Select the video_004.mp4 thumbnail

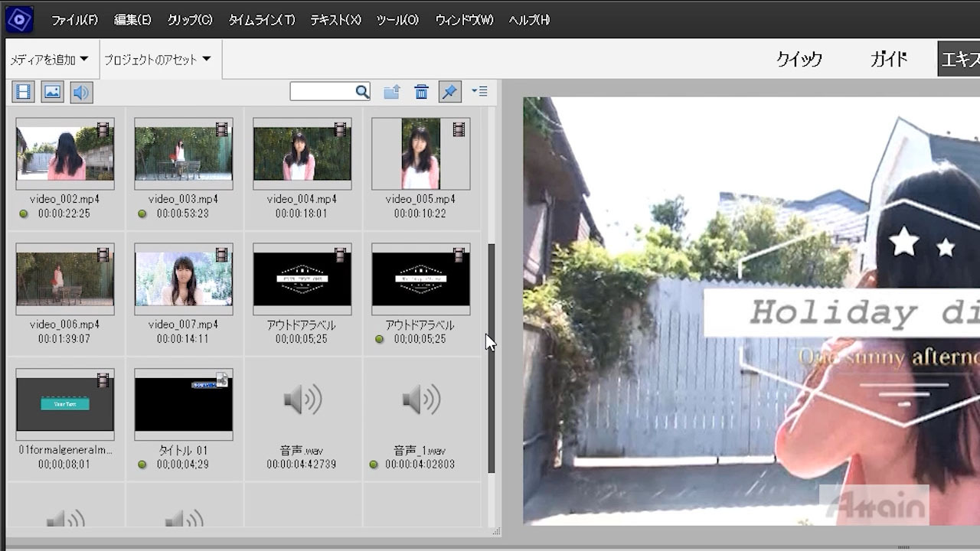tap(302, 153)
